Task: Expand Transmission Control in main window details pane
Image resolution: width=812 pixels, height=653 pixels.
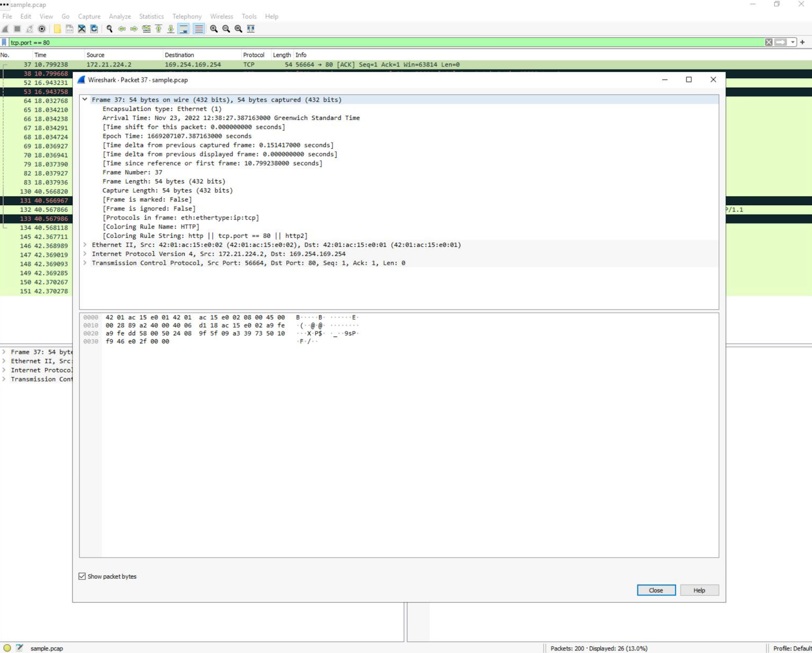Action: tap(4, 379)
